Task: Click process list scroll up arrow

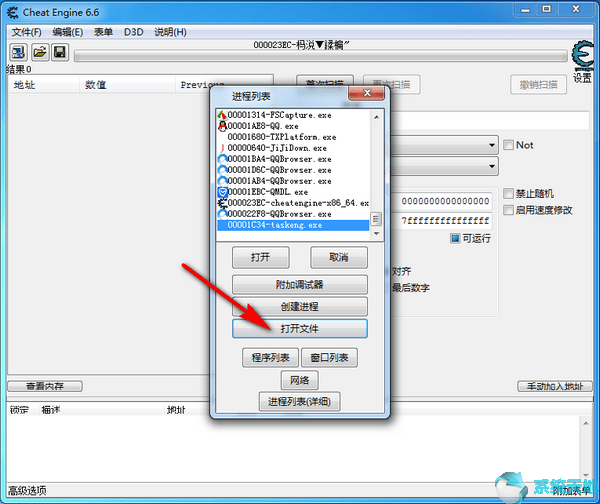Action: pos(377,117)
